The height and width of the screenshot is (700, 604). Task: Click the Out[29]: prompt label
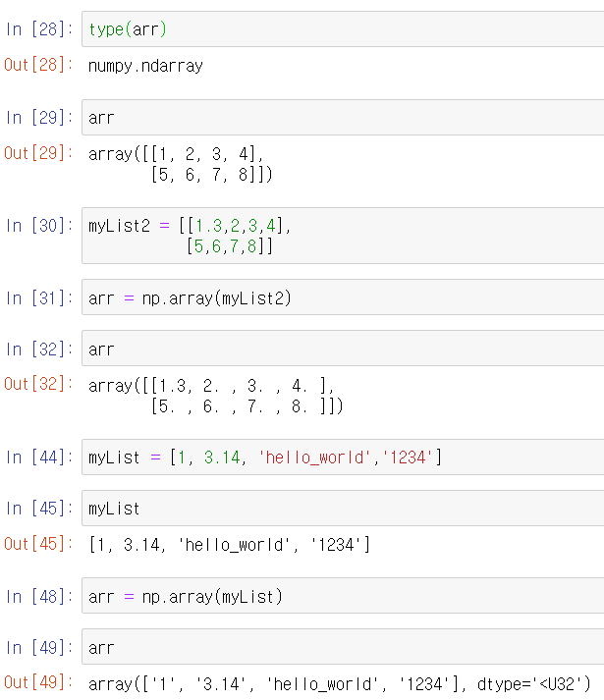(x=38, y=153)
